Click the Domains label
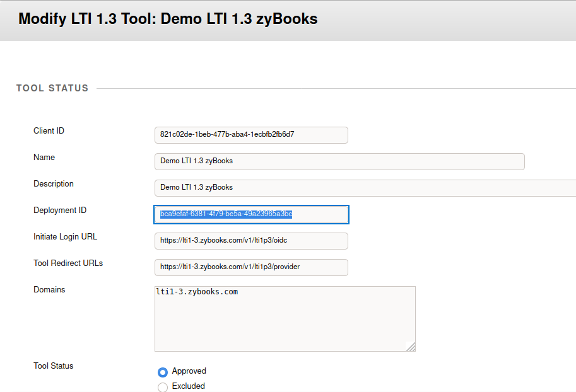The image size is (576, 392). (49, 290)
